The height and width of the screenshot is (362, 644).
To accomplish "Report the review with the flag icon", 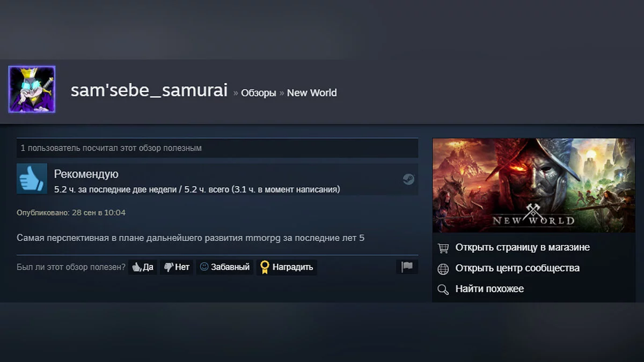I will click(x=407, y=267).
